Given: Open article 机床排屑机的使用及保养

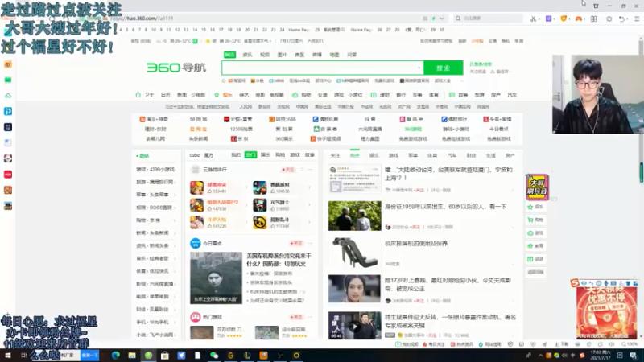Looking at the screenshot, I should click(x=416, y=244).
